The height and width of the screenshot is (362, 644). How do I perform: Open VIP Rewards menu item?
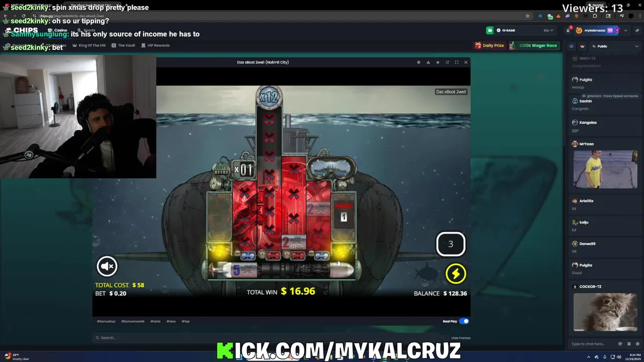(x=155, y=45)
